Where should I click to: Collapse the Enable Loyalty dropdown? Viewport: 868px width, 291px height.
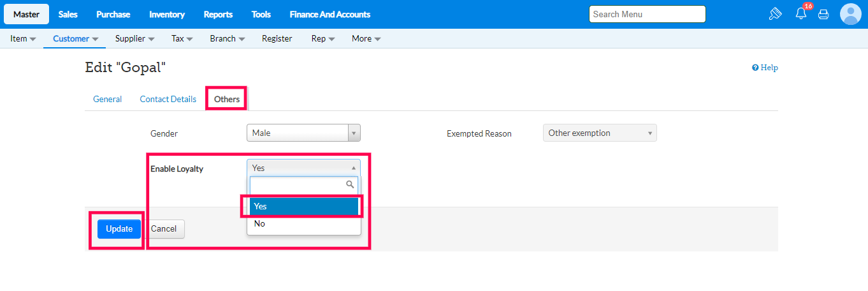[x=303, y=168]
